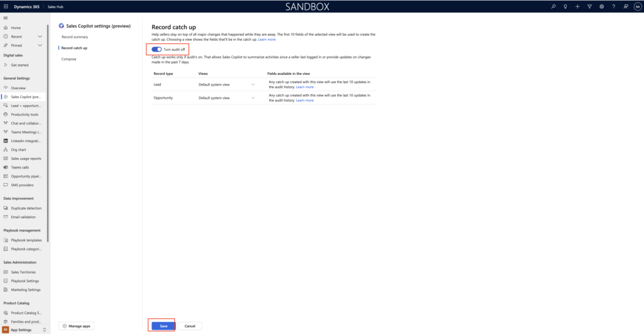This screenshot has height=334, width=644.
Task: Click the LinkedIn integration icon
Action: (6, 141)
